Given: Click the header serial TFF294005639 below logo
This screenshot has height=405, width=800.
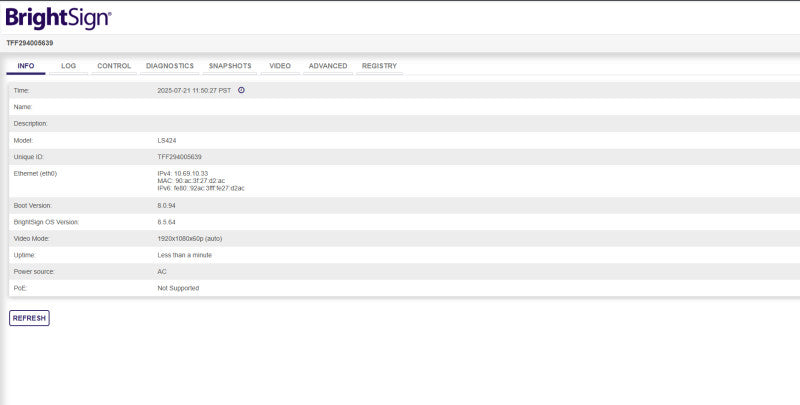Looking at the screenshot, I should 30,43.
